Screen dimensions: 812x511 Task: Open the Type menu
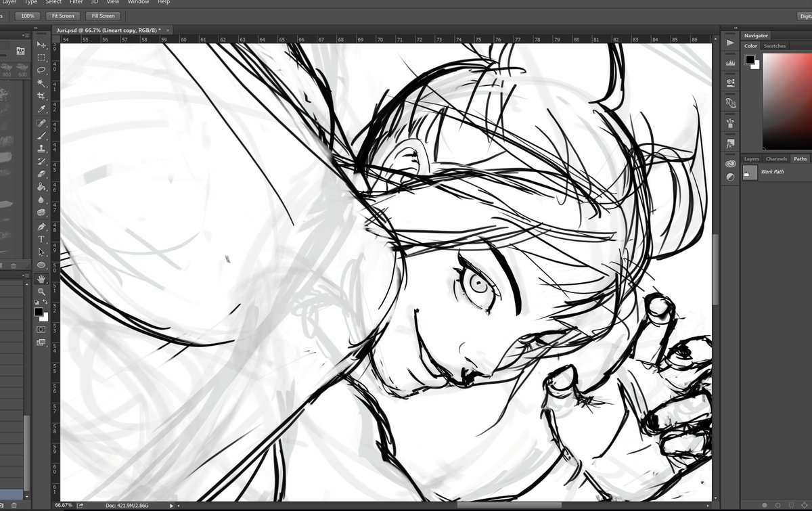tap(31, 3)
